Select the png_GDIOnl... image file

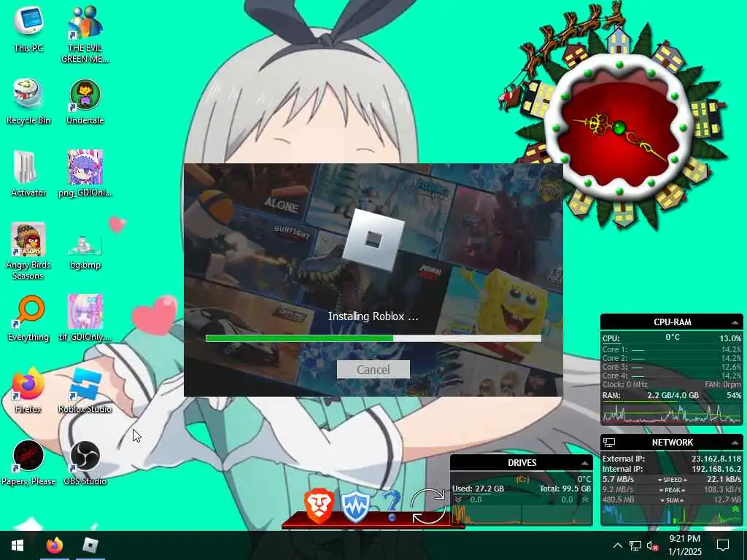click(85, 174)
